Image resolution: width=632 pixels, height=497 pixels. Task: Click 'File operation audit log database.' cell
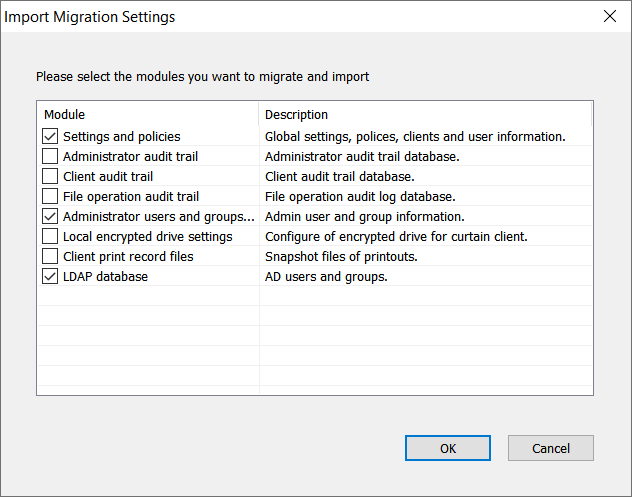pos(360,196)
